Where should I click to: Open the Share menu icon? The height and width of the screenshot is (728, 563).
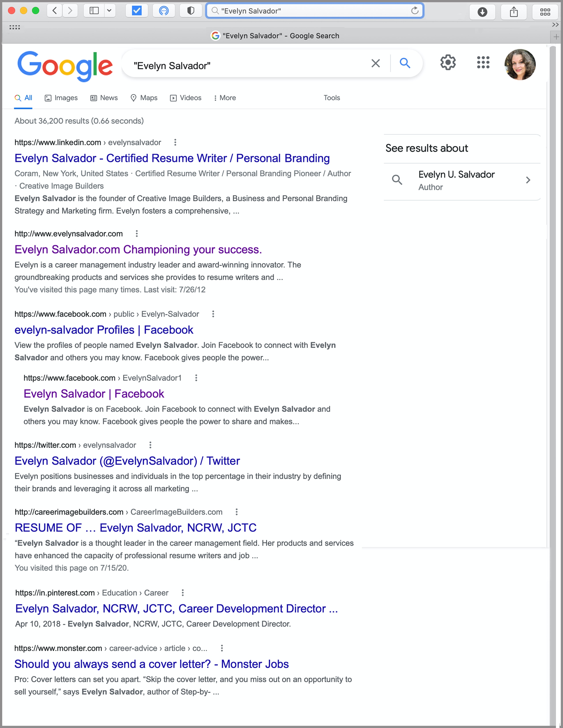point(514,12)
